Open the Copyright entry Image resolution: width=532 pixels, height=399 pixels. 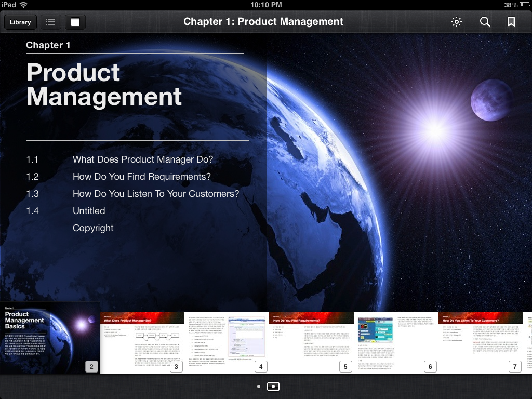[93, 228]
